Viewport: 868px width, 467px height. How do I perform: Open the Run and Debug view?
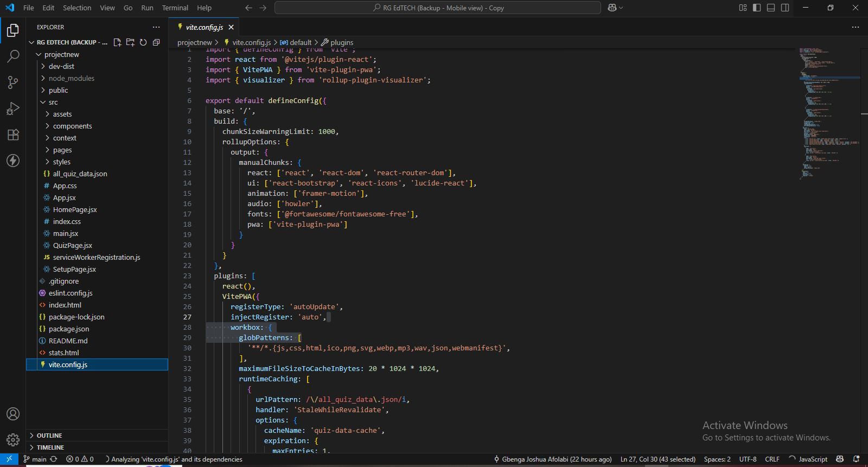click(13, 108)
